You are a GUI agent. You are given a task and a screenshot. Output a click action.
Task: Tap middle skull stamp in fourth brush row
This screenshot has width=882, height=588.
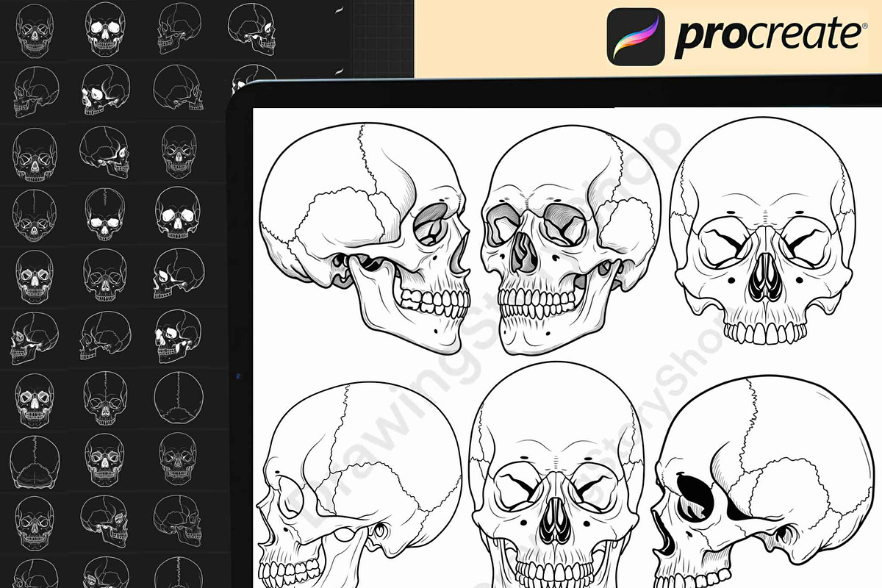[106, 215]
